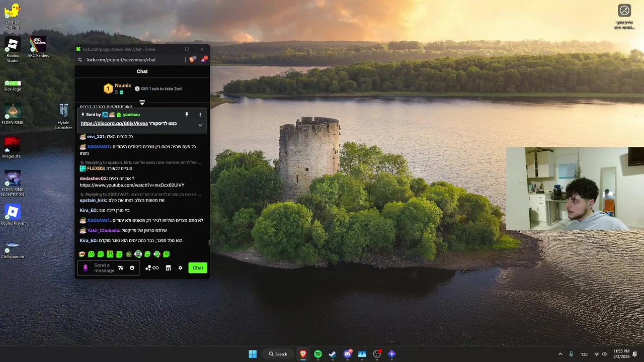Open Steam from the taskbar

click(333, 354)
